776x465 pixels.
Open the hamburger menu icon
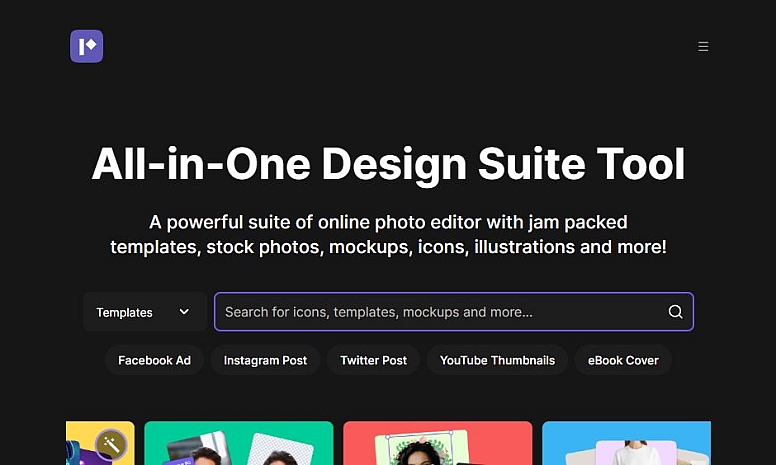click(x=703, y=46)
